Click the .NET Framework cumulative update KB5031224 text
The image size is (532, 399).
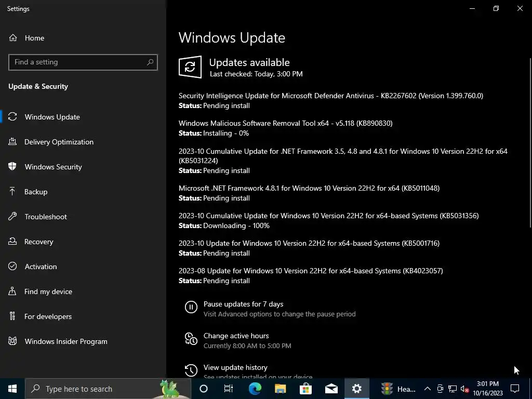(343, 156)
